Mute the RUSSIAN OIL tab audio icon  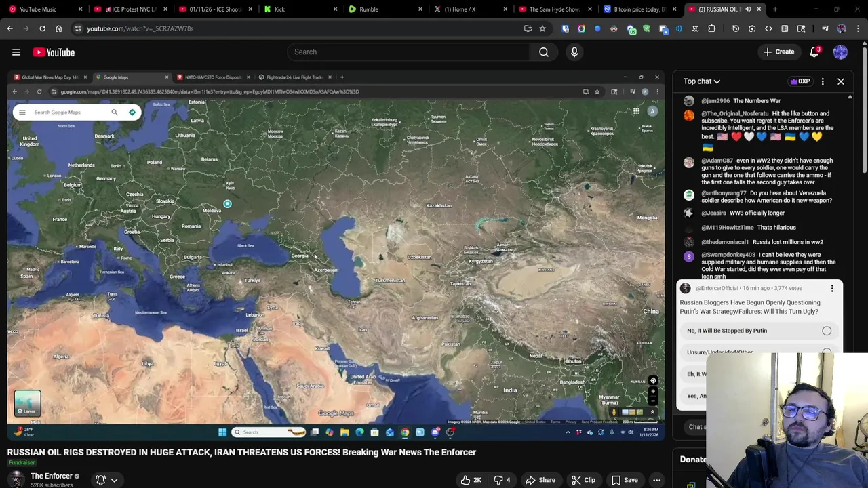(x=748, y=9)
